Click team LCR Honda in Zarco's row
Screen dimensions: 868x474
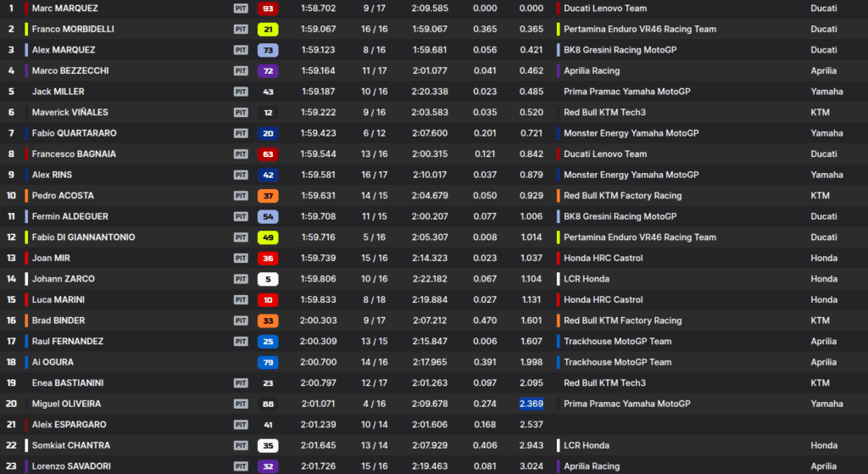pos(587,279)
